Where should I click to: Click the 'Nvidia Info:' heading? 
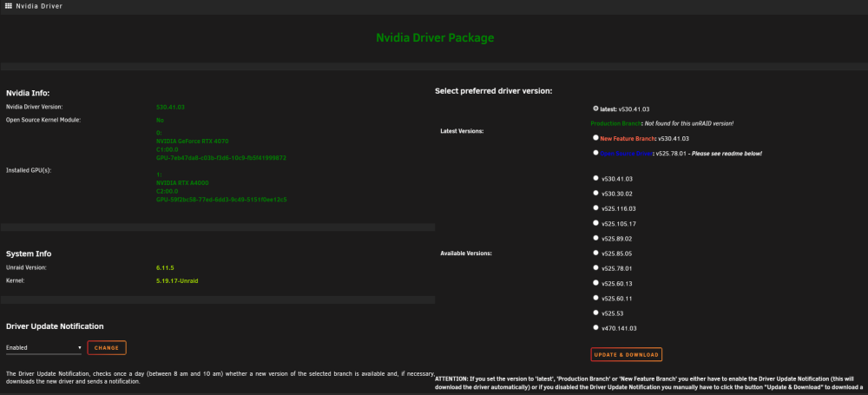coord(28,93)
